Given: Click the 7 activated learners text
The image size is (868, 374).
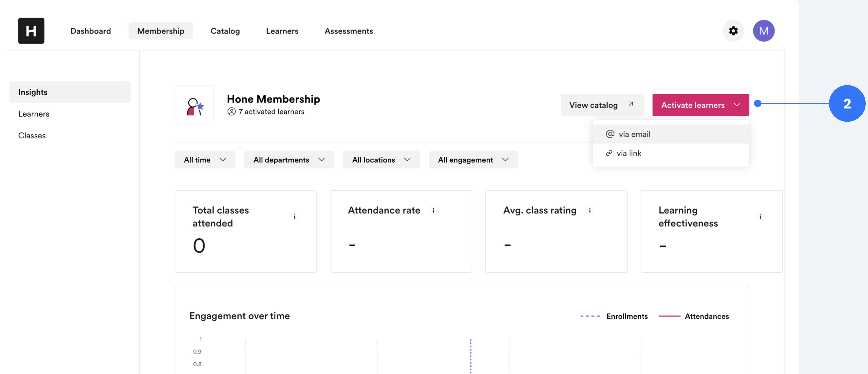Looking at the screenshot, I should click(x=271, y=112).
